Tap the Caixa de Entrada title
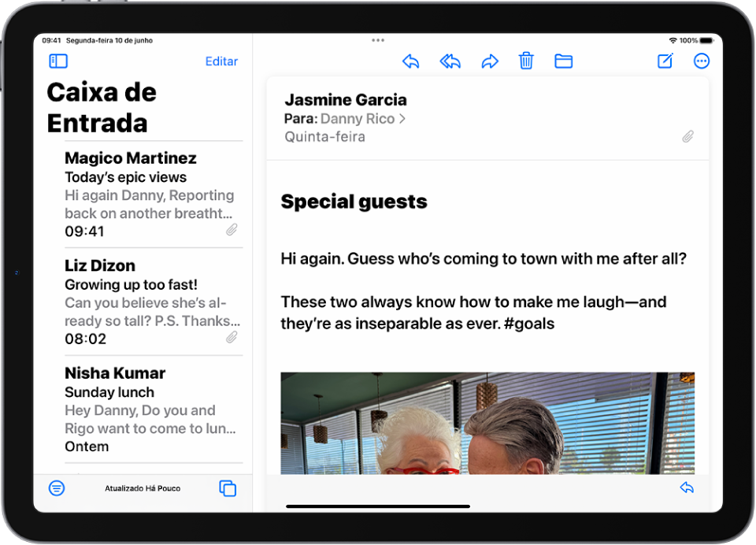 [x=102, y=107]
